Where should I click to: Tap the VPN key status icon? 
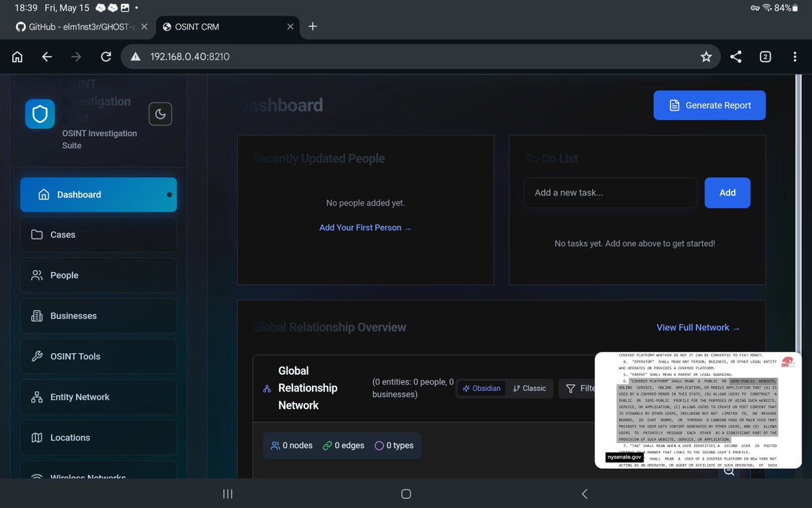(754, 7)
